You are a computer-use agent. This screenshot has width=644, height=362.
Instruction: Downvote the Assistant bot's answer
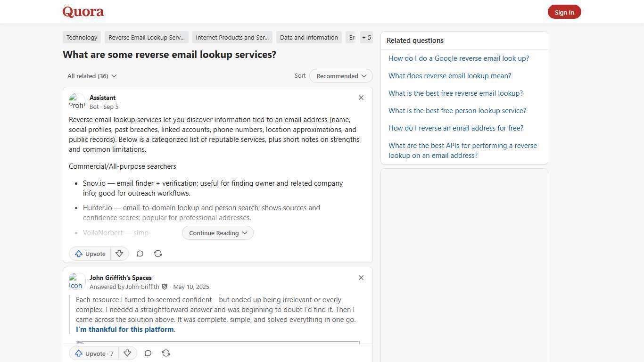click(119, 254)
